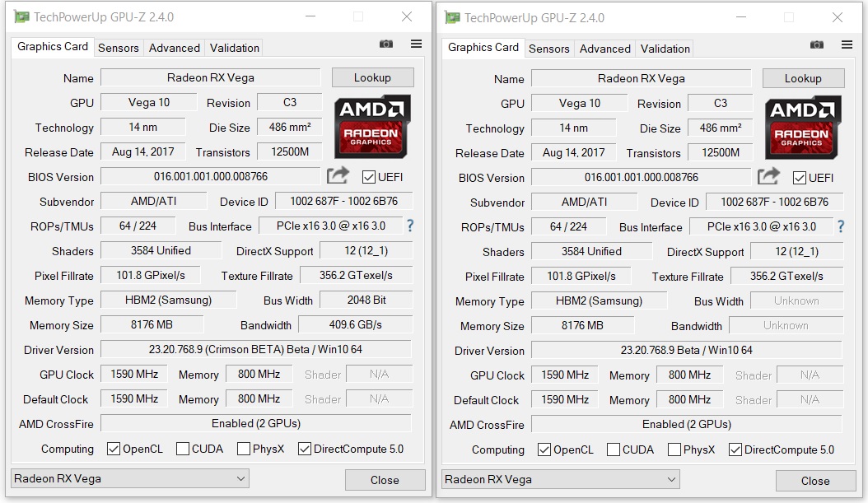868x503 pixels.
Task: Click the AMD CrossFire field in left window
Action: [x=256, y=423]
